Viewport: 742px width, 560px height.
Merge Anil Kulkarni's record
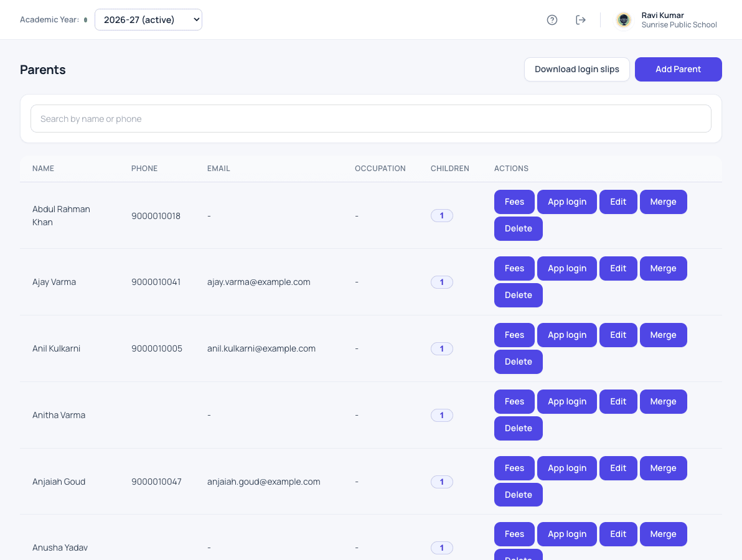pos(663,335)
